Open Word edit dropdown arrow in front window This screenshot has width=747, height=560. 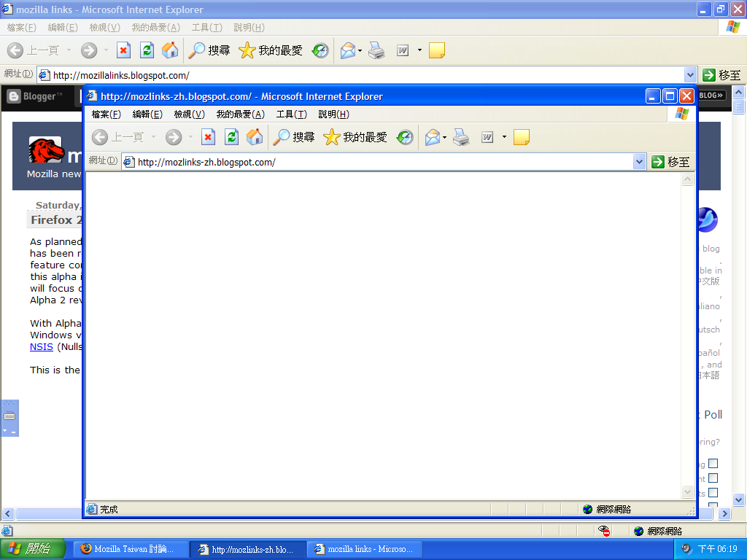pos(505,137)
